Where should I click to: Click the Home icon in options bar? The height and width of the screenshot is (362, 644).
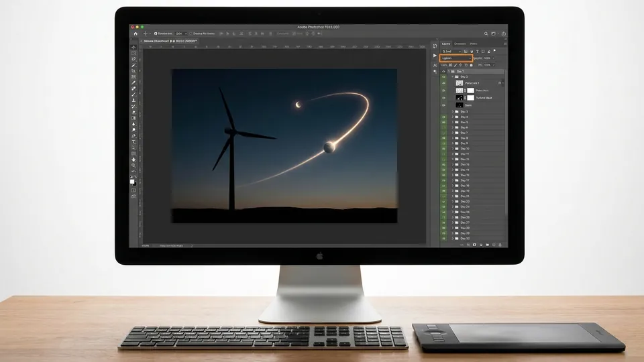click(x=136, y=34)
